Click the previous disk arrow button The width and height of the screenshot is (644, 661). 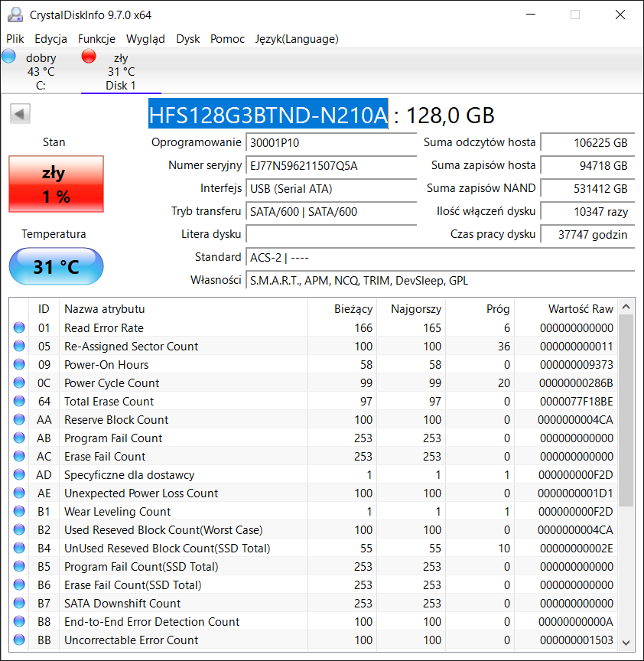pos(20,114)
